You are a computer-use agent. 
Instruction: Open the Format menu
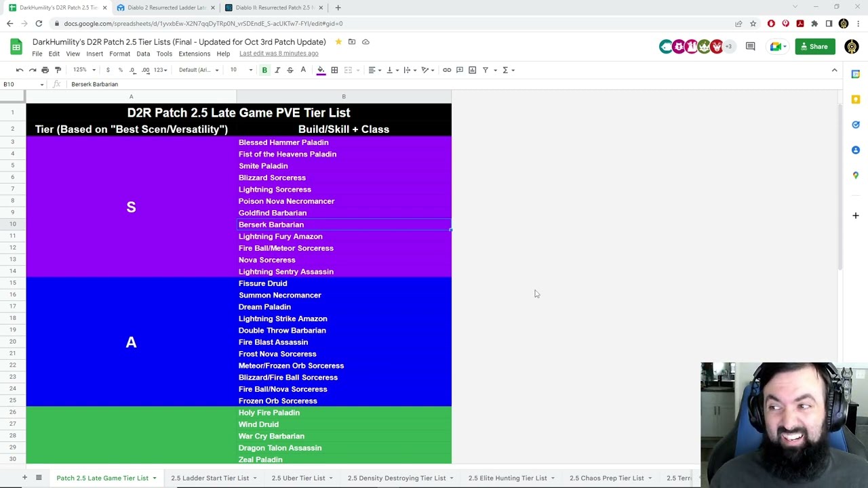click(x=119, y=54)
